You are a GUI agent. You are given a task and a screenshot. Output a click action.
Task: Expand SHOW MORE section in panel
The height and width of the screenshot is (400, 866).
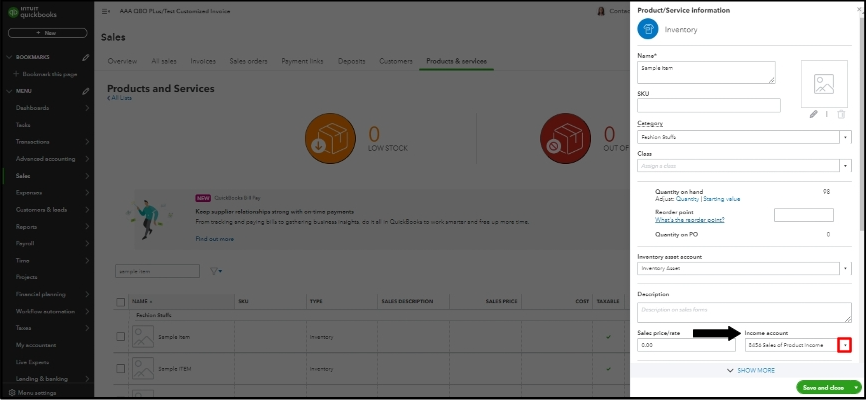click(751, 370)
